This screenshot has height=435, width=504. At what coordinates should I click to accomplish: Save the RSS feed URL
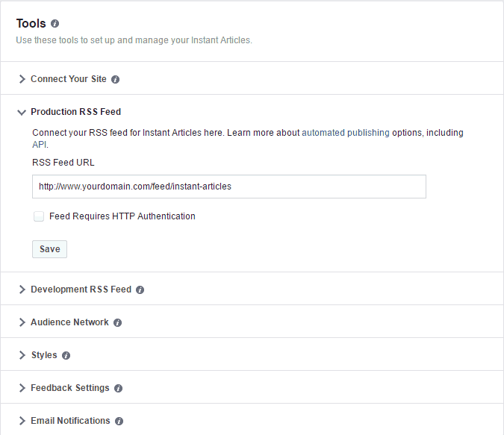click(49, 249)
